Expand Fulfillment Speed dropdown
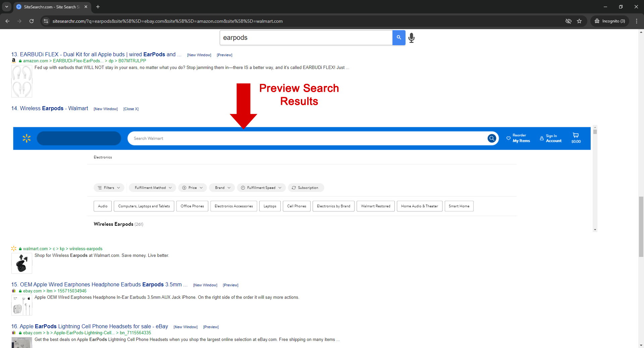The width and height of the screenshot is (644, 348). coord(262,188)
